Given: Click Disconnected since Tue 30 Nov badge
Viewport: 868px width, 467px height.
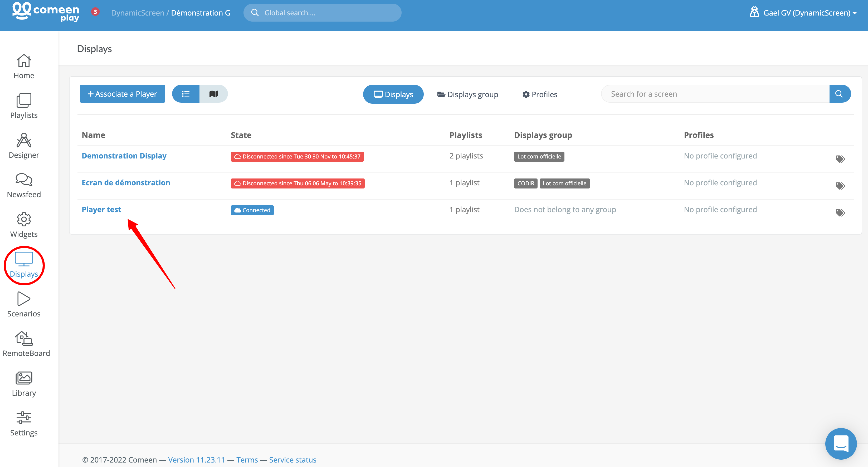Looking at the screenshot, I should click(x=297, y=157).
